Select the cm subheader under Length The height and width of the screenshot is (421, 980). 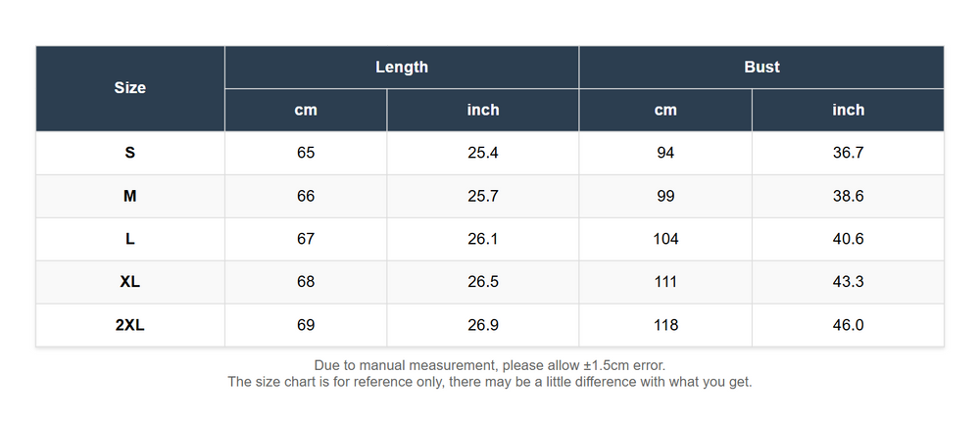pyautogui.click(x=306, y=110)
